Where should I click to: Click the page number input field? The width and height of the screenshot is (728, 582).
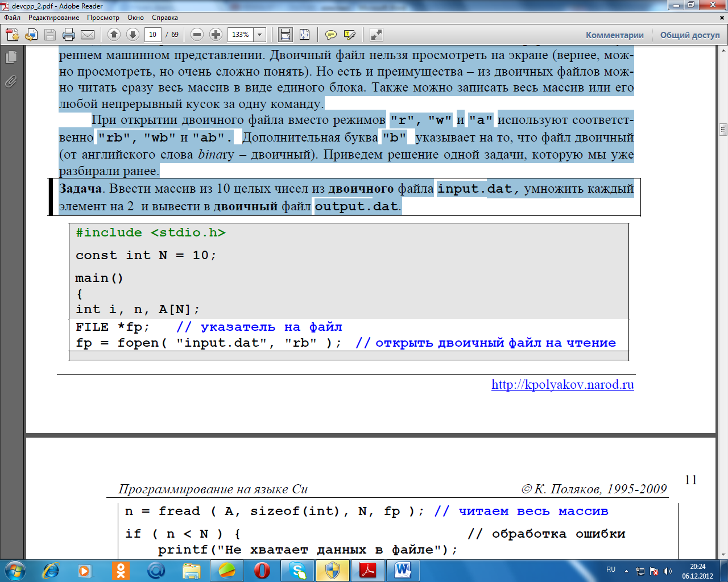coord(152,35)
